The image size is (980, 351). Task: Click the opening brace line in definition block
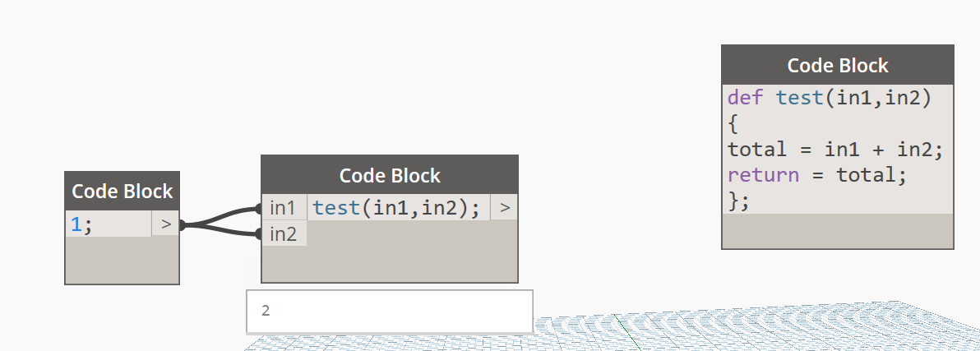point(734,124)
